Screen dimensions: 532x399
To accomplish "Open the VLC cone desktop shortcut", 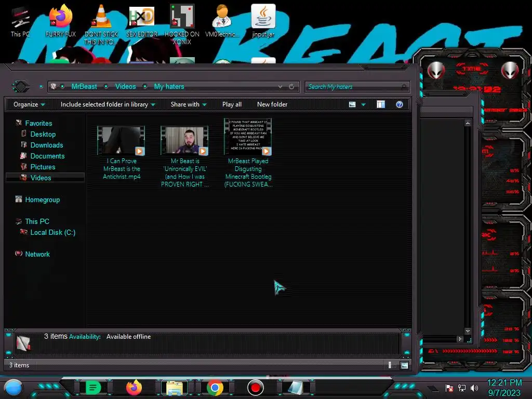I will pos(101,24).
